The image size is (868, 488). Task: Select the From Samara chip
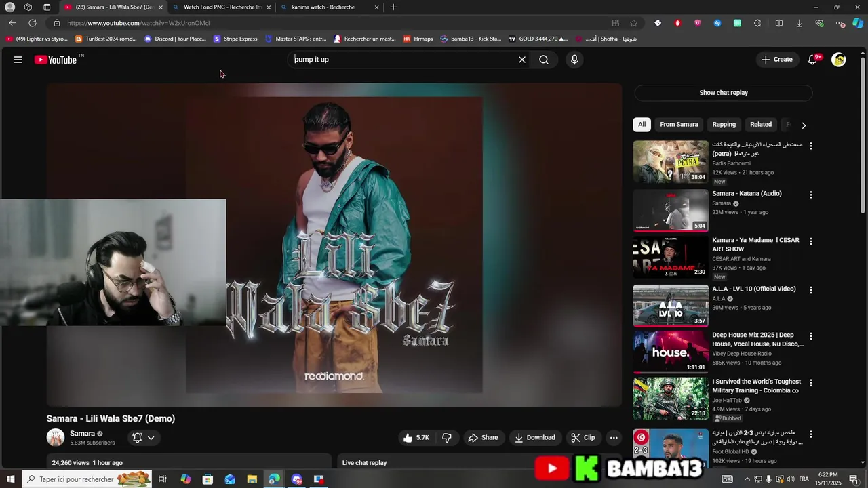(679, 125)
